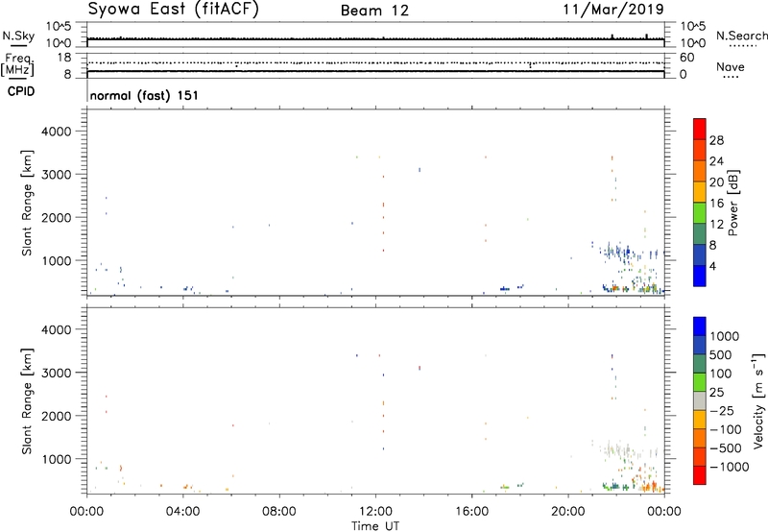768x532 pixels.
Task: Select the 'CPID' label
Action: (x=21, y=91)
